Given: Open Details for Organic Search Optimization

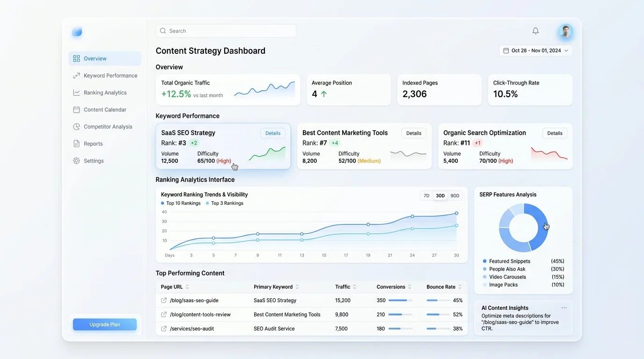Looking at the screenshot, I should coord(555,133).
